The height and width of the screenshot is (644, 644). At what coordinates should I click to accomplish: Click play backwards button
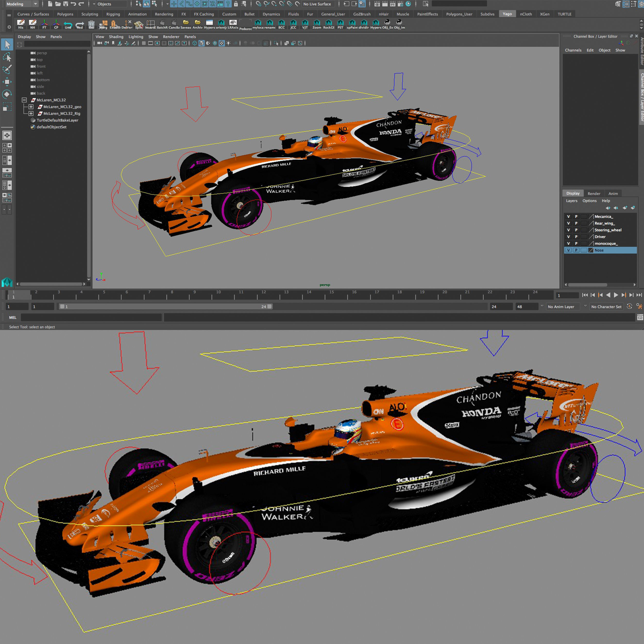pos(608,295)
